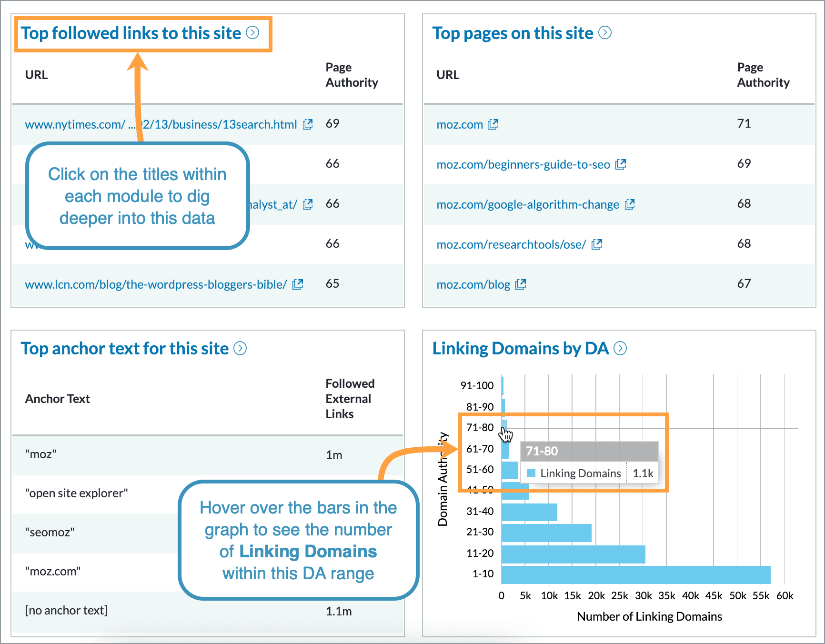Click the arrow beside Top anchor text heading
Screen dimensions: 825x644
pyautogui.click(x=241, y=348)
